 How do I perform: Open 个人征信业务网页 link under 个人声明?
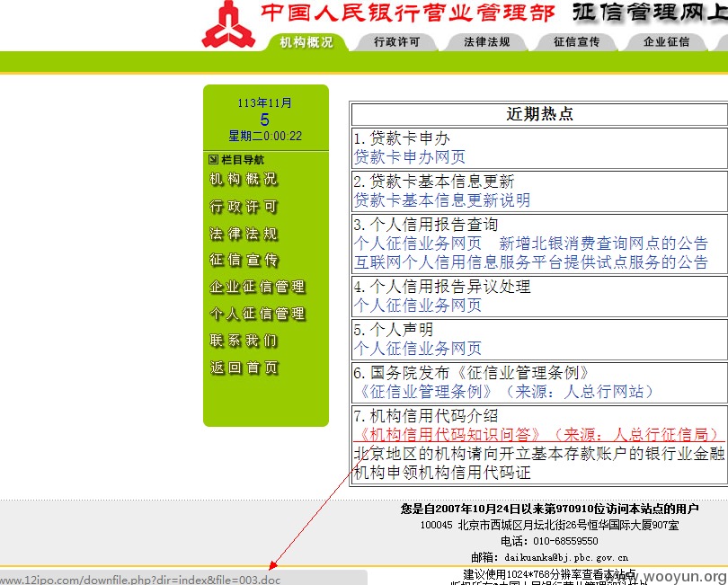click(418, 349)
